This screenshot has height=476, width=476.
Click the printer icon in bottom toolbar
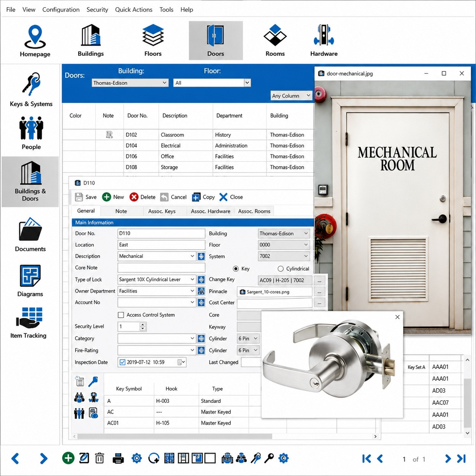[x=118, y=459]
